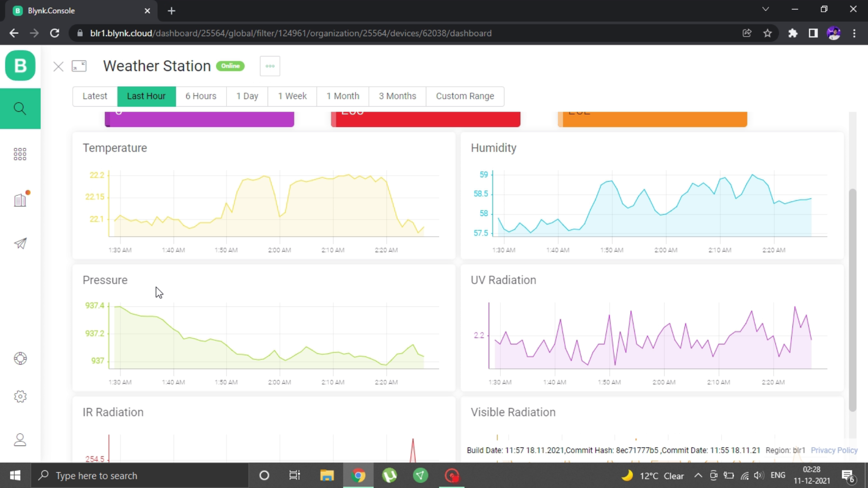
Task: Open the templates grid icon in sidebar
Action: tap(20, 154)
